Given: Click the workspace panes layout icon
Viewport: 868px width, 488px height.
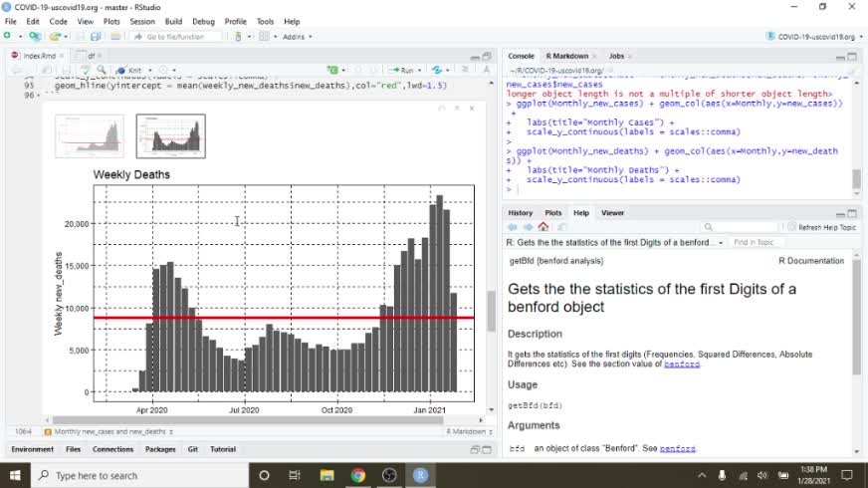Looking at the screenshot, I should coord(264,37).
